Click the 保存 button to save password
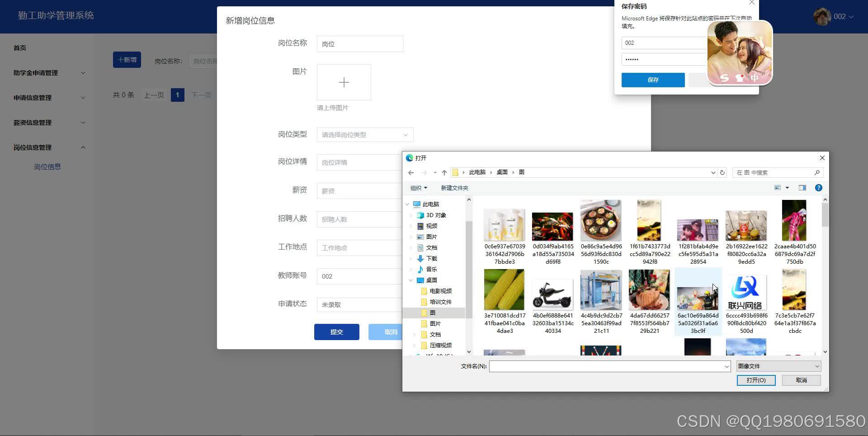The height and width of the screenshot is (436, 868). tap(653, 80)
